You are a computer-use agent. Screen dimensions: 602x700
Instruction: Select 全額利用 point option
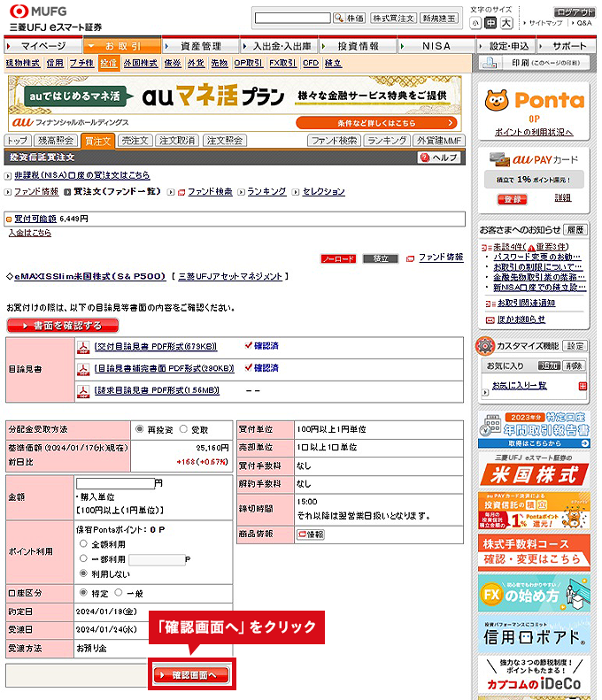tap(83, 543)
